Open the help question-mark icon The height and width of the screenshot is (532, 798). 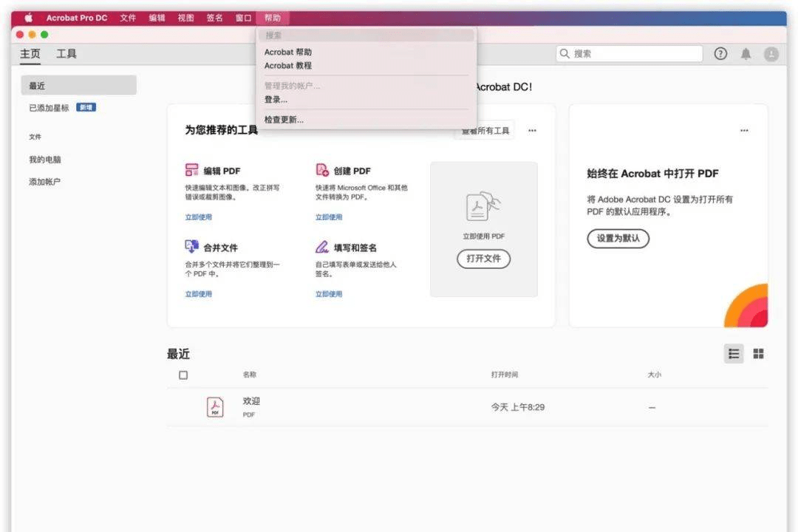(720, 53)
